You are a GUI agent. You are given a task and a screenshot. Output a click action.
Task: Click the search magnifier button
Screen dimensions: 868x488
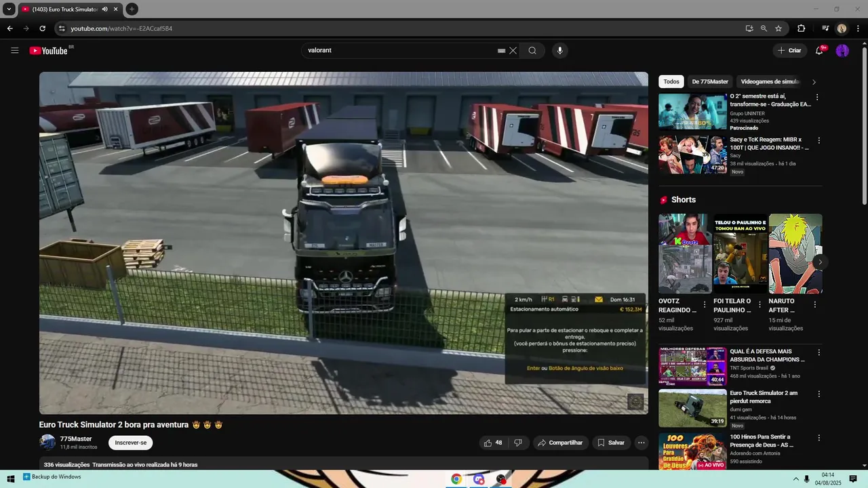tap(532, 50)
